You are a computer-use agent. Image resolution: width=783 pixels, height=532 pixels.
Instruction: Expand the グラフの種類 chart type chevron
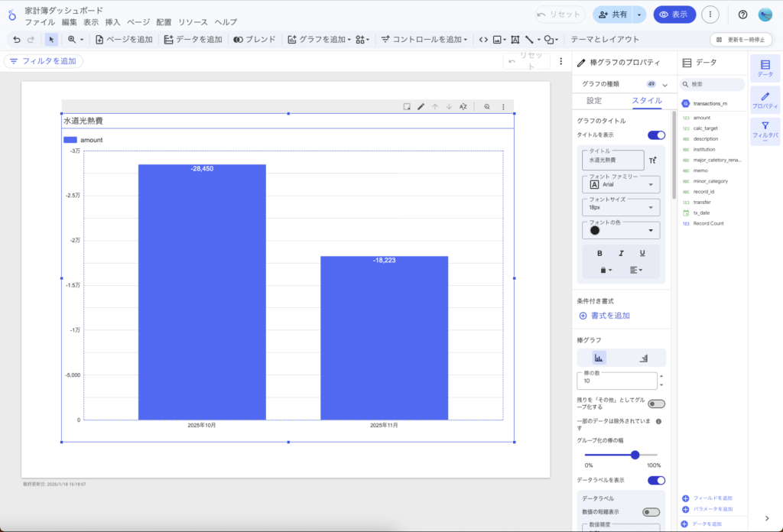pyautogui.click(x=664, y=84)
